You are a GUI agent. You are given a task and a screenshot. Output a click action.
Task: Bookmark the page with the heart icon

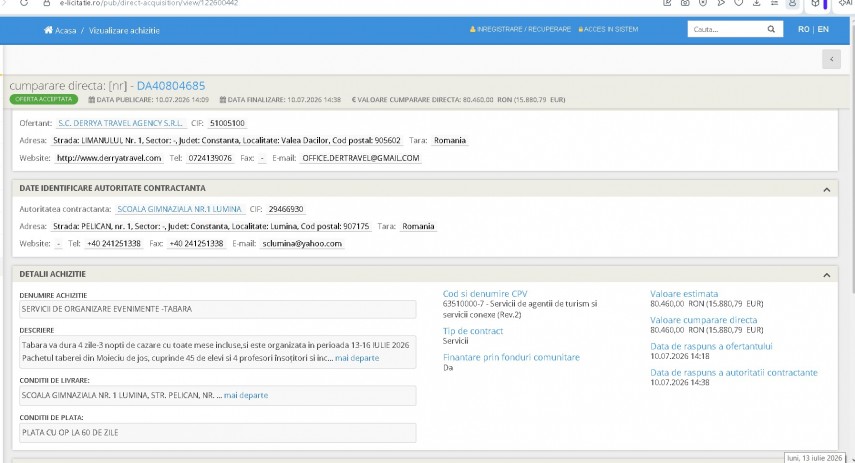738,3
